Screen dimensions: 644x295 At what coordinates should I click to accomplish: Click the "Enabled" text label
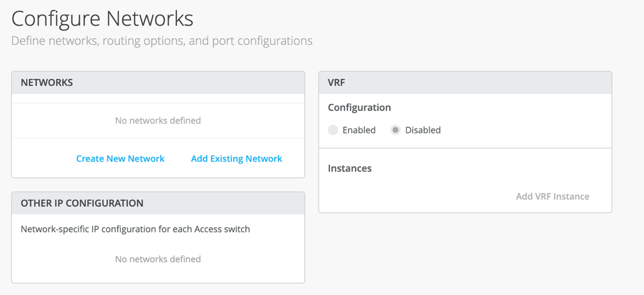point(359,130)
